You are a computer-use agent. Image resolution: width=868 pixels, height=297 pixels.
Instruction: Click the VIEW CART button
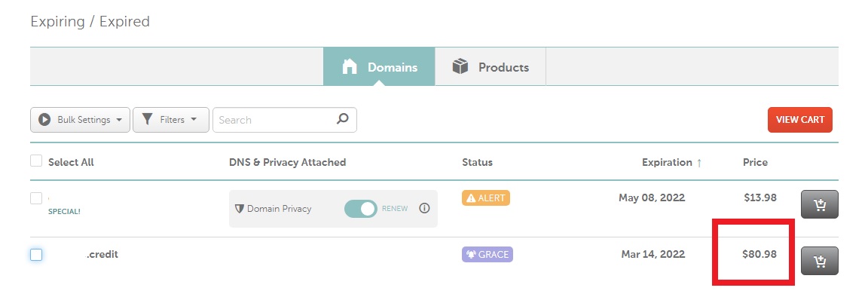tap(800, 120)
